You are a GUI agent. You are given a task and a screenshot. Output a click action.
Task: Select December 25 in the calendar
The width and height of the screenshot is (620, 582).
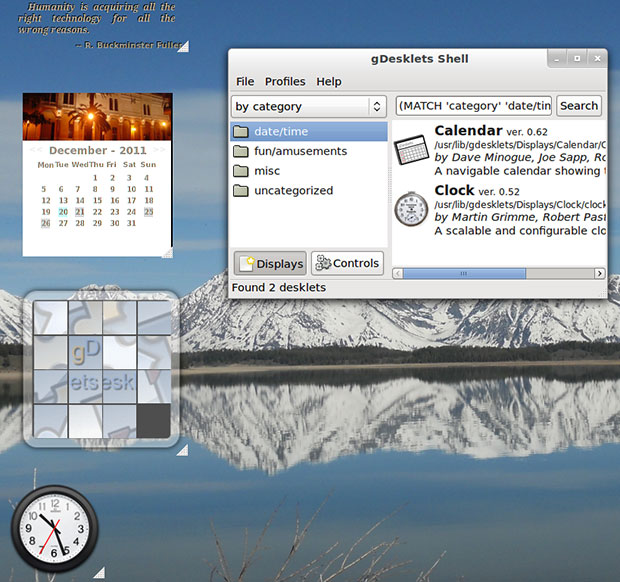(x=149, y=212)
